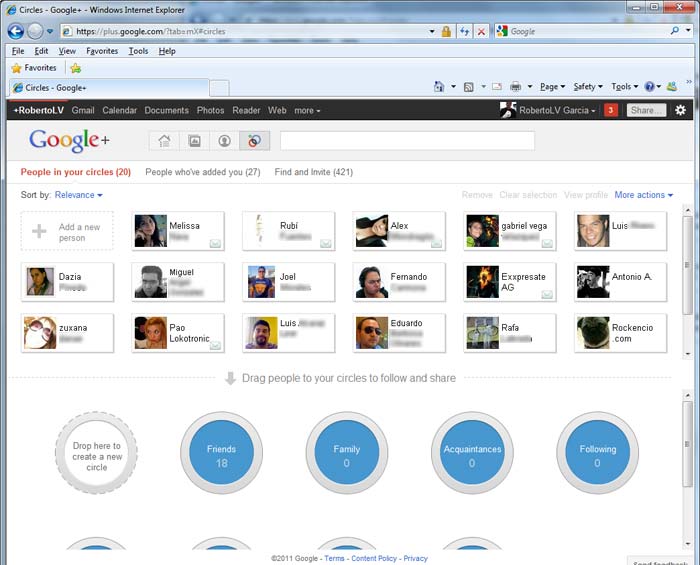Open the Edit menu
This screenshot has height=565, width=700.
[x=42, y=51]
